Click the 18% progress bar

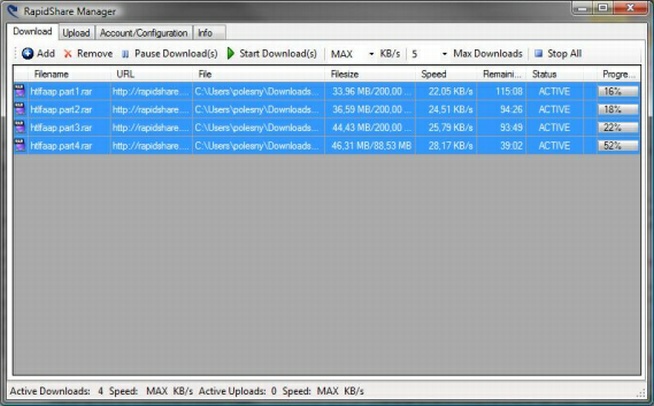618,109
